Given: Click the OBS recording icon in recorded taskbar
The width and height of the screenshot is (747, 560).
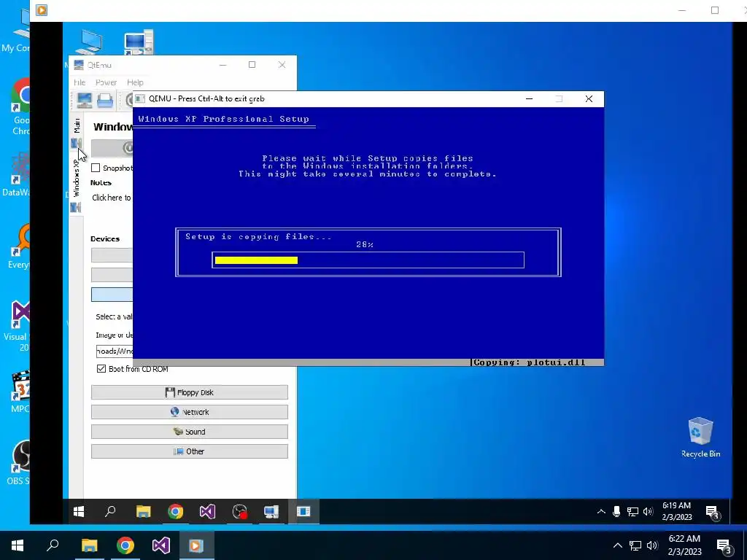Looking at the screenshot, I should [x=239, y=511].
